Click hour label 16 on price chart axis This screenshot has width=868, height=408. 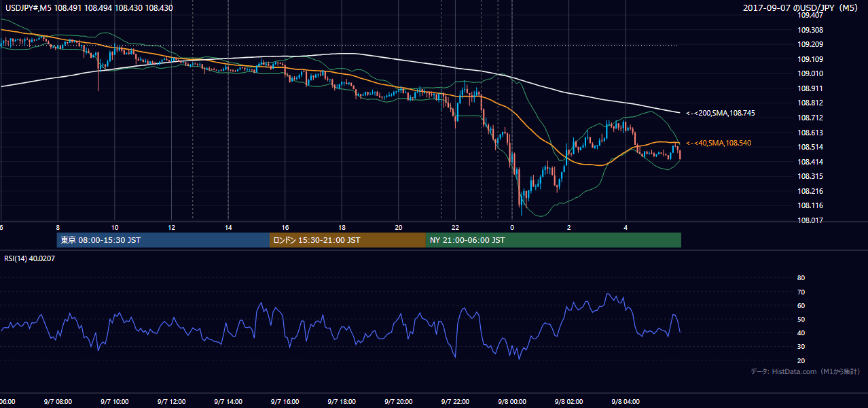[x=285, y=228]
